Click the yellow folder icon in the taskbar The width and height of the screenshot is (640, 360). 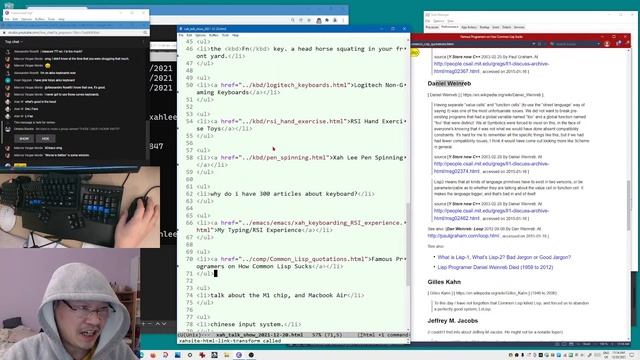[226, 355]
